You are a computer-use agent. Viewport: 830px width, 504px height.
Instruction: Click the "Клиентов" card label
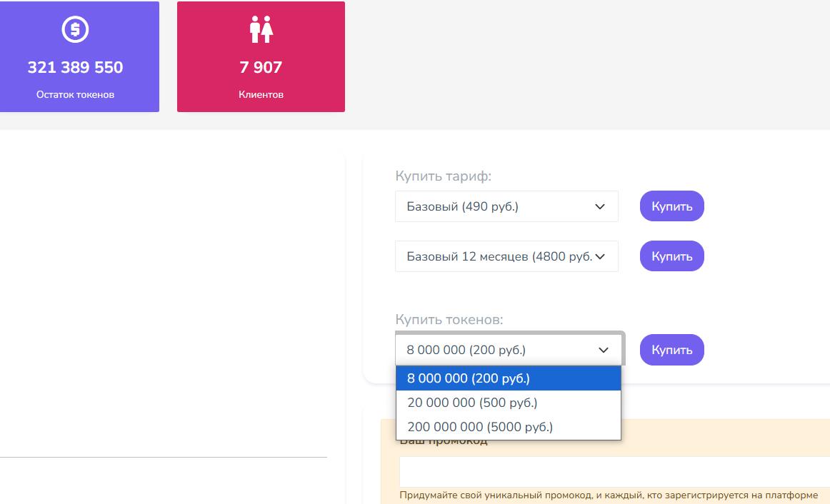[261, 94]
